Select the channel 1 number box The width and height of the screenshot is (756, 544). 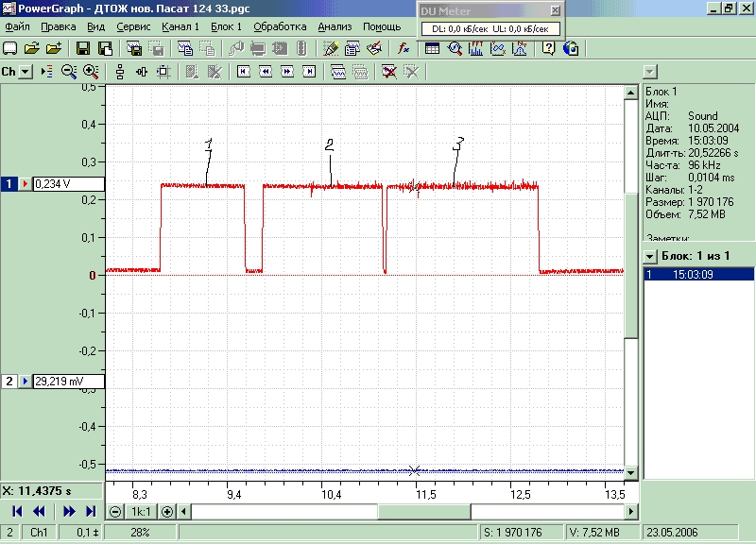[x=9, y=184]
